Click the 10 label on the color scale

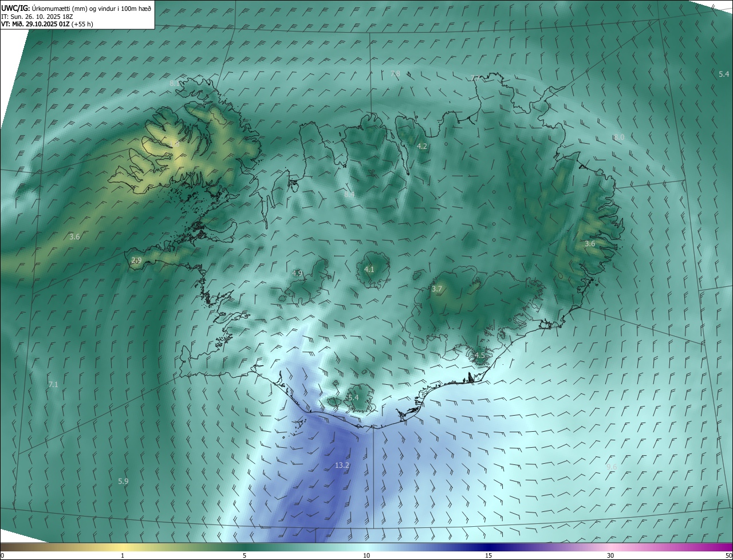[x=366, y=556]
